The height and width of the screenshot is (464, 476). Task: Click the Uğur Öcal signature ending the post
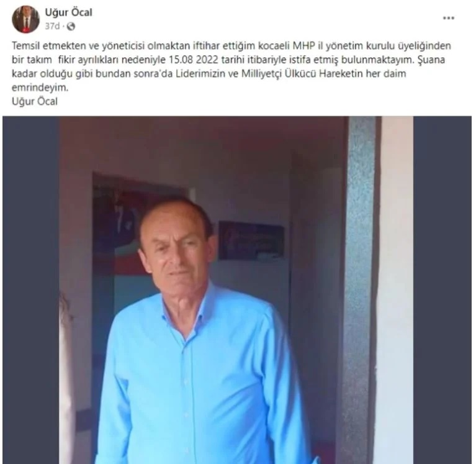point(35,101)
